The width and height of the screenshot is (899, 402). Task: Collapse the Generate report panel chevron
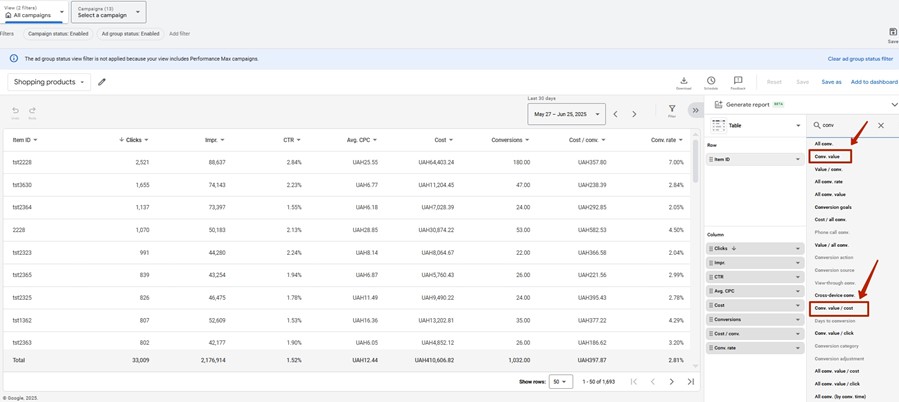(x=893, y=104)
